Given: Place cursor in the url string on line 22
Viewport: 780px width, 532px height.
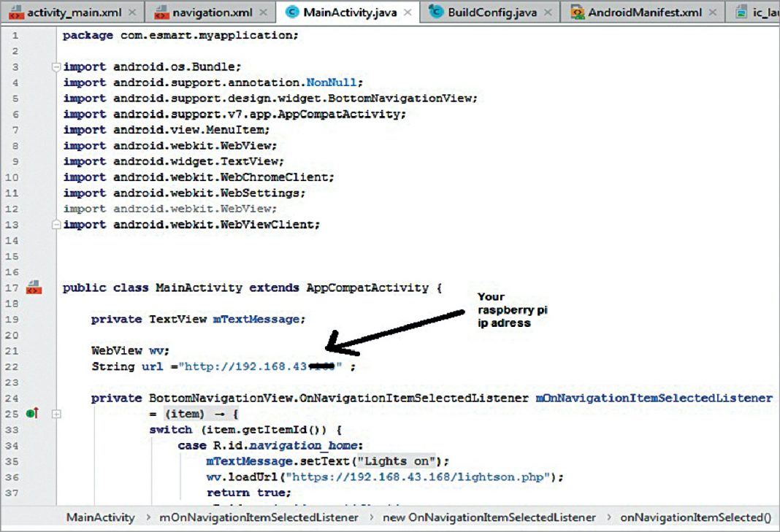Looking at the screenshot, I should coord(248,366).
